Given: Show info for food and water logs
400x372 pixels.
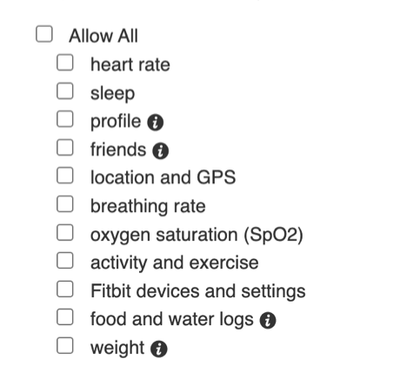Looking at the screenshot, I should point(268,321).
